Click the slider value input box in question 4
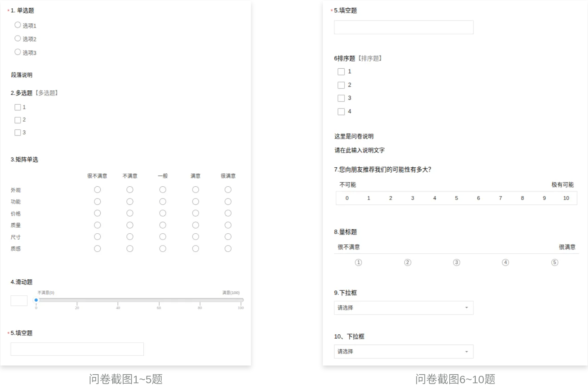588x388 pixels. [19, 300]
